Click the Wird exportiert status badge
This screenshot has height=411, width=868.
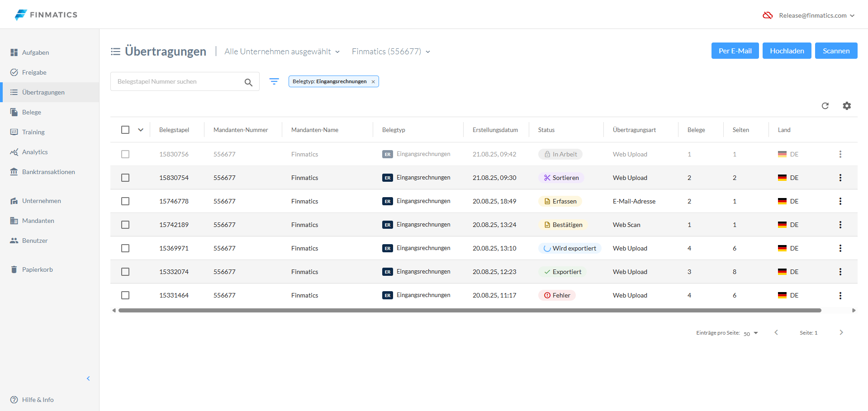[x=569, y=248]
